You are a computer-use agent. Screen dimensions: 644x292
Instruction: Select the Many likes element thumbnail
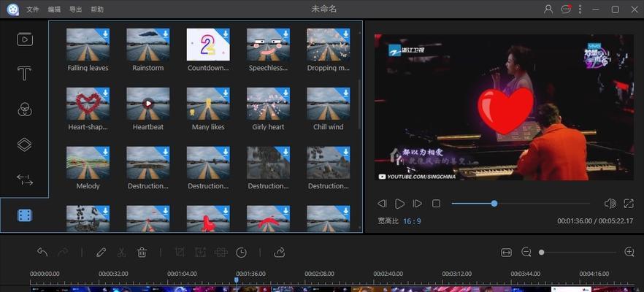[208, 104]
